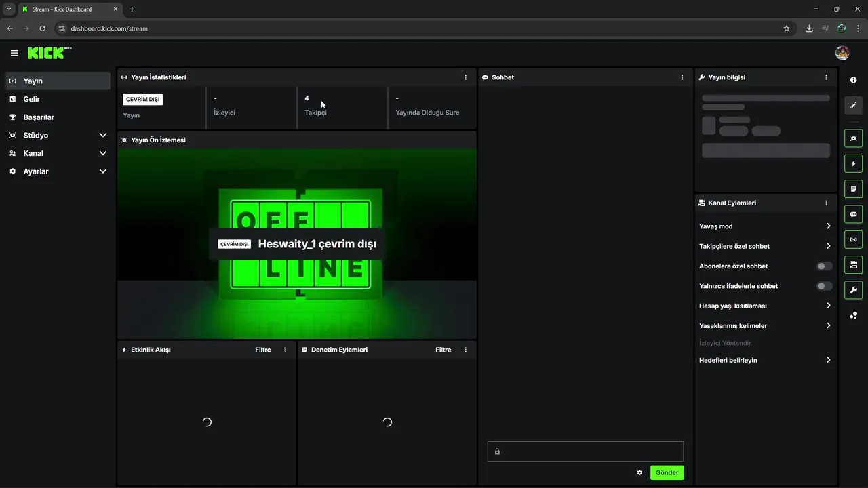This screenshot has height=488, width=868.
Task: Click Filtre in Etkinlik Akışı panel
Action: (x=263, y=350)
